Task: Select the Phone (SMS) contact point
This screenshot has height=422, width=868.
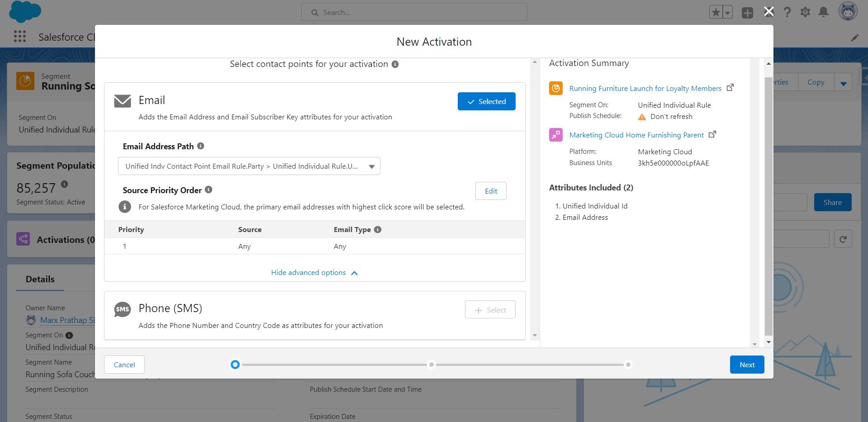Action: [x=490, y=310]
